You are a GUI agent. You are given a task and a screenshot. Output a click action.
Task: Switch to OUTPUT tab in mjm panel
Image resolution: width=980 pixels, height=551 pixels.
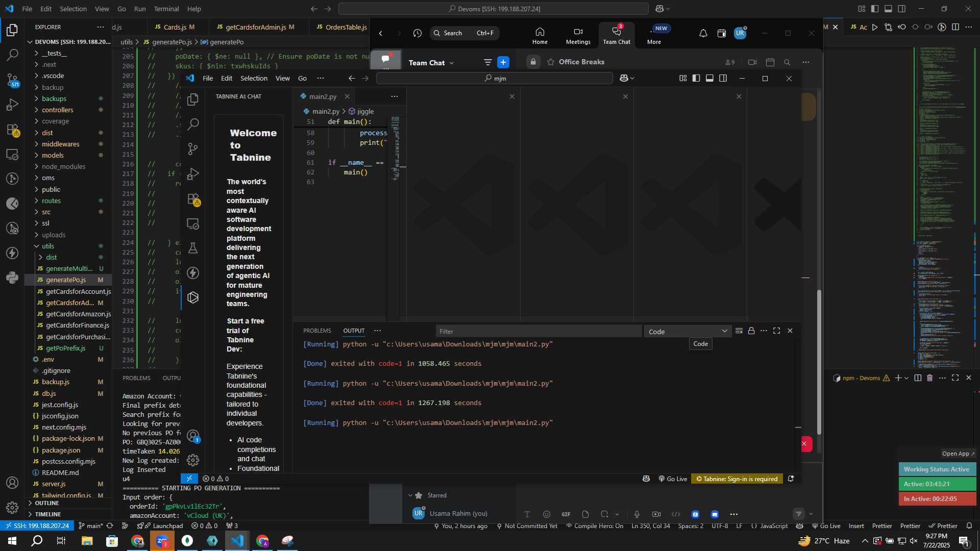click(354, 331)
